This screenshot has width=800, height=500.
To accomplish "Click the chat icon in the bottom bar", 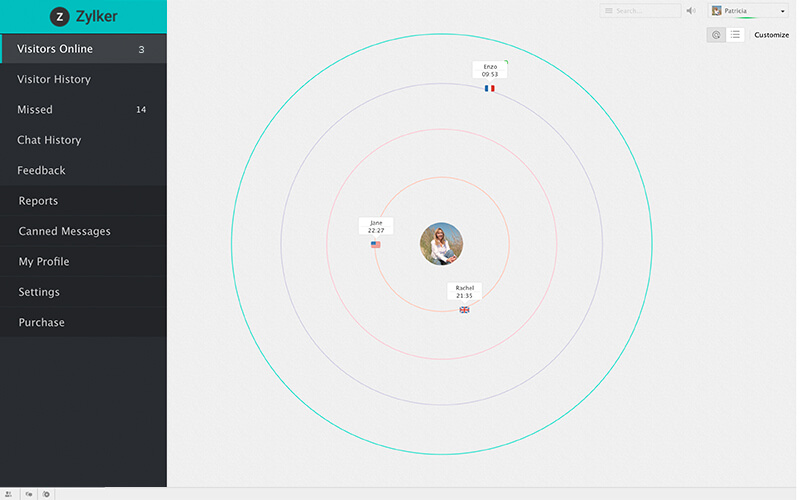I will pos(29,494).
